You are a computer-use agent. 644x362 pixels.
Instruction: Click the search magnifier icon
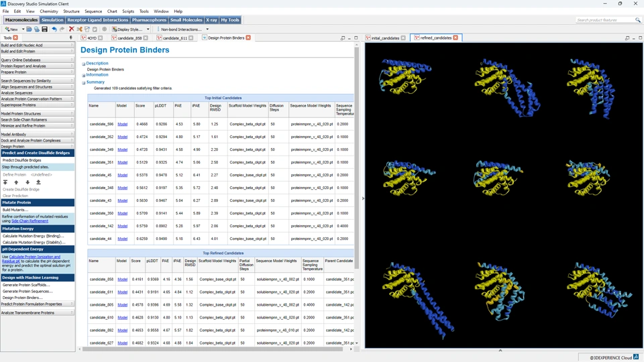638,19
